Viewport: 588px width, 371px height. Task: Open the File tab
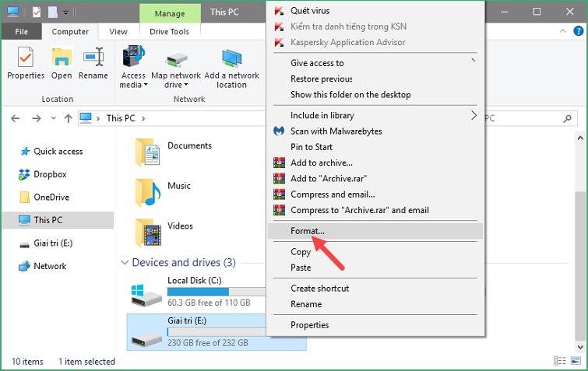[x=22, y=32]
